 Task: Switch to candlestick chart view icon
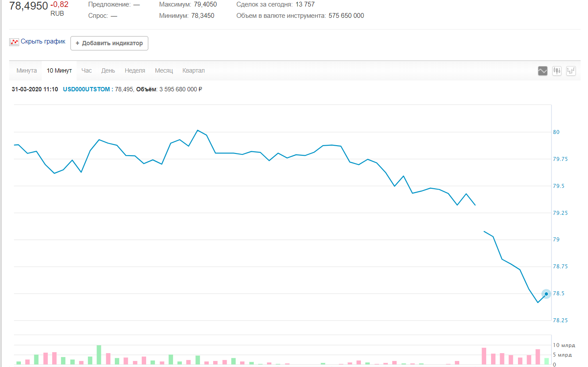pos(557,70)
